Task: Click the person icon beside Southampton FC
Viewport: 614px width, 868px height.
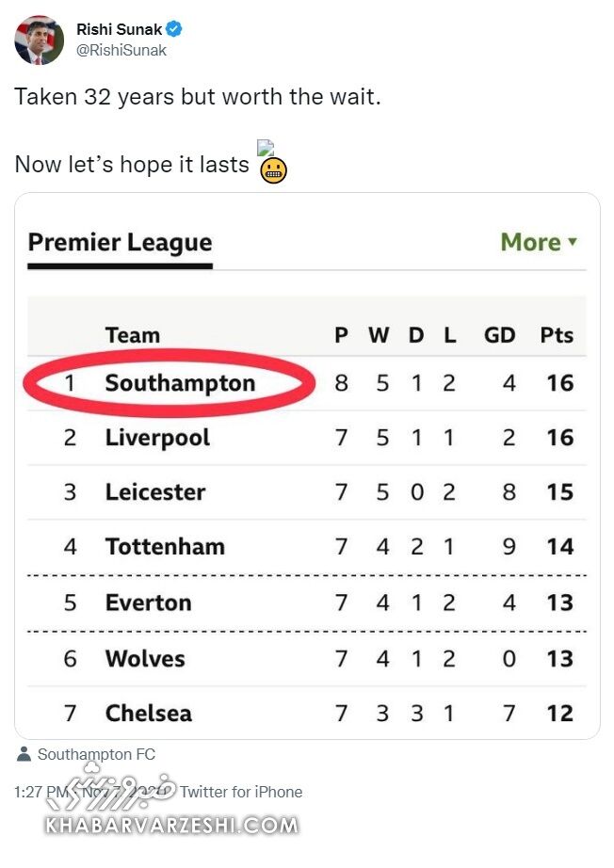Action: 24,754
